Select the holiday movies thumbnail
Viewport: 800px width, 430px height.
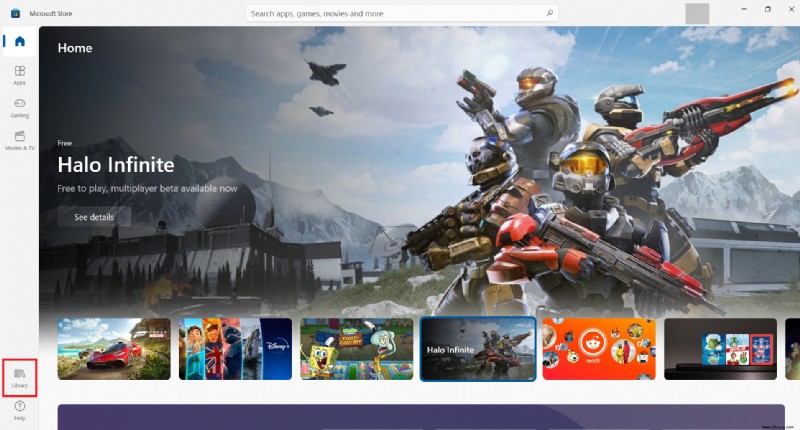click(720, 349)
